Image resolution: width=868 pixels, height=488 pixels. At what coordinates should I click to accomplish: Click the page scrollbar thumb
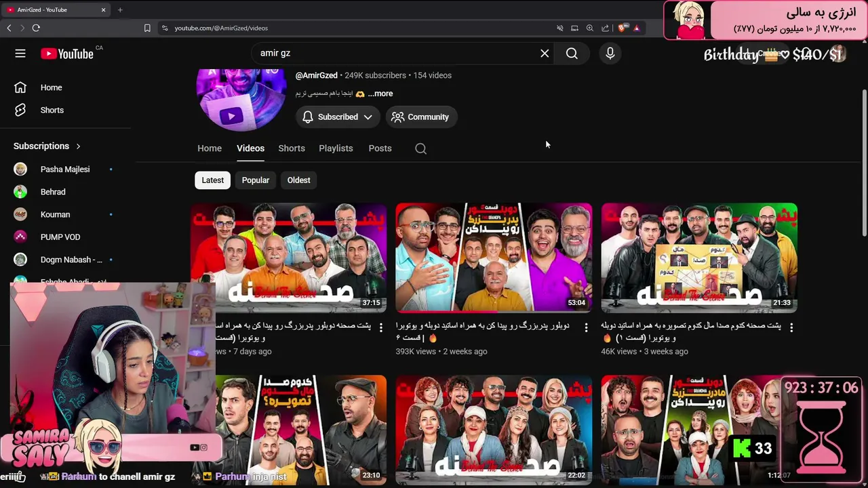click(864, 163)
